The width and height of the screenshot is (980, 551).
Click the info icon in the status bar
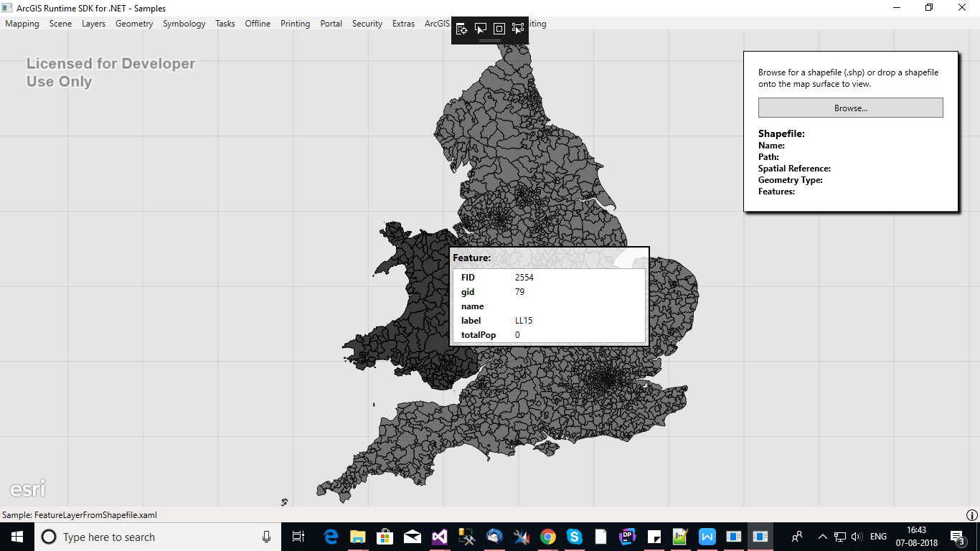coord(972,515)
